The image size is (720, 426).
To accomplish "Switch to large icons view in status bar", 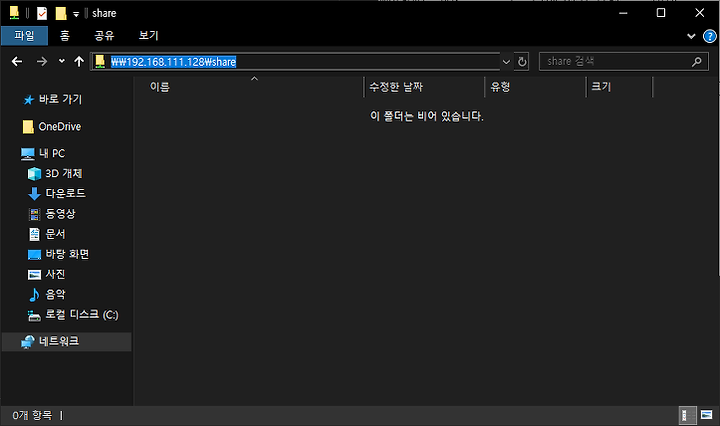I will pyautogui.click(x=706, y=415).
